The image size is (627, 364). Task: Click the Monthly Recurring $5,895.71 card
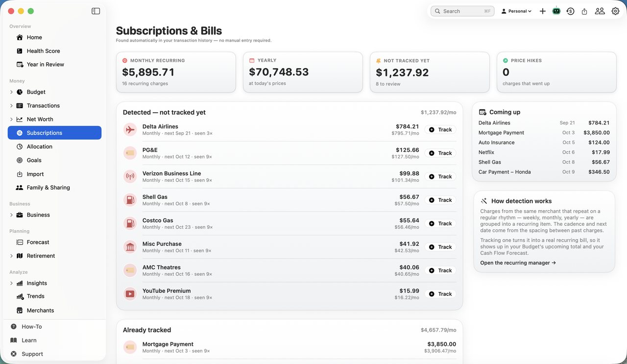point(176,72)
